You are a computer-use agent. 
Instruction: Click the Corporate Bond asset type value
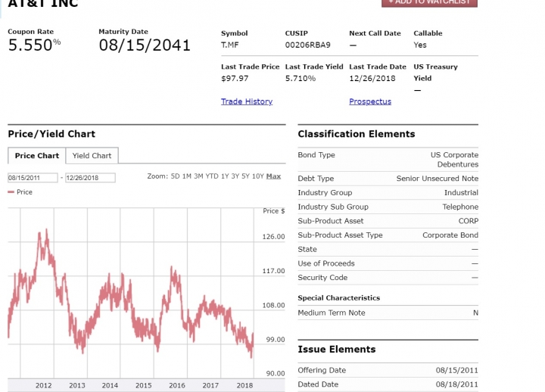(x=450, y=235)
